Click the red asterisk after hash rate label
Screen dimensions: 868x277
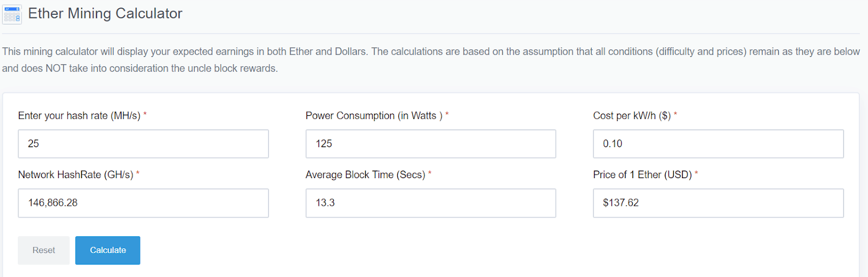coord(145,115)
